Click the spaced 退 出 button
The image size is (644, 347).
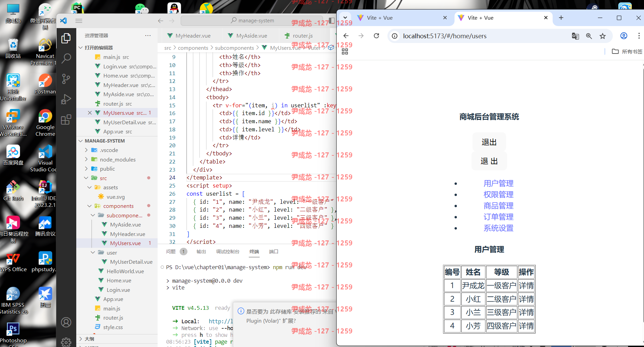pos(489,161)
